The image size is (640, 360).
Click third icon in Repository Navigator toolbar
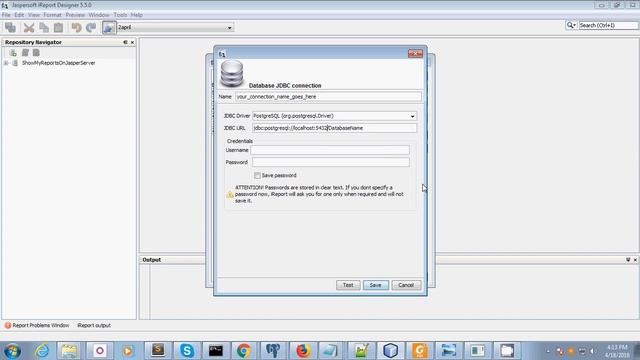coord(36,53)
